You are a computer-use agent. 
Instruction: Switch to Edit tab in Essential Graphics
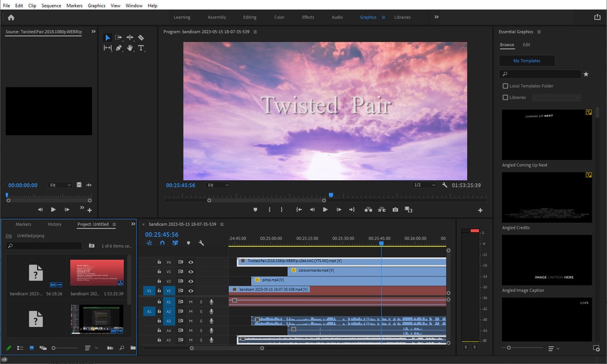tap(526, 45)
